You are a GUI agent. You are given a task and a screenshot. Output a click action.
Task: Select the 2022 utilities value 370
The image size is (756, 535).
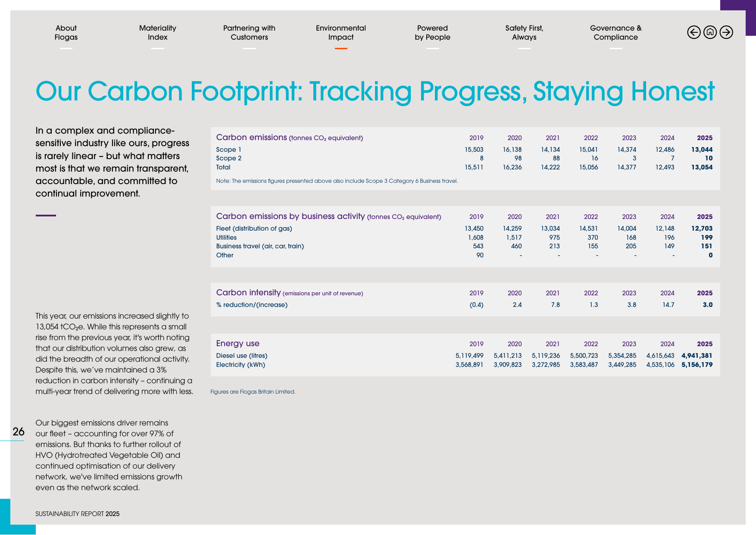(x=593, y=238)
